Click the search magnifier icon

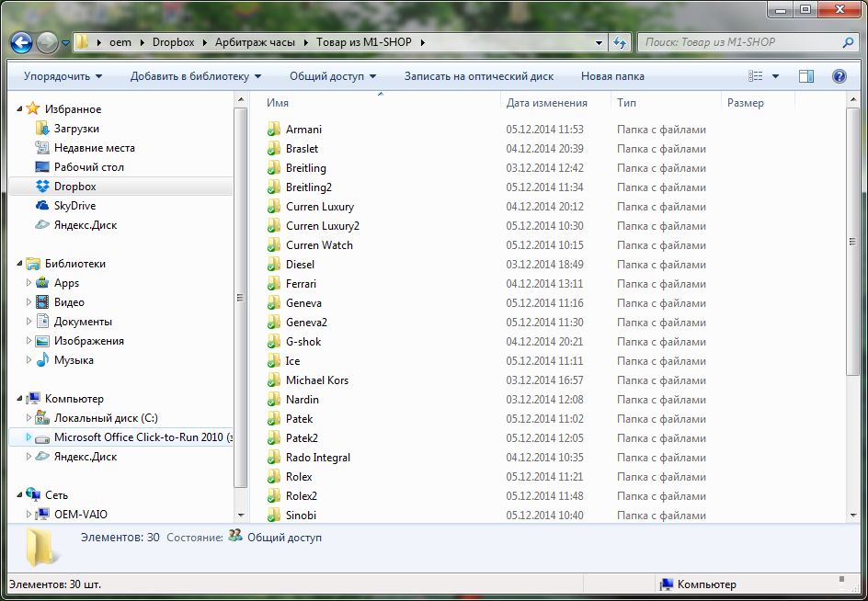(848, 42)
